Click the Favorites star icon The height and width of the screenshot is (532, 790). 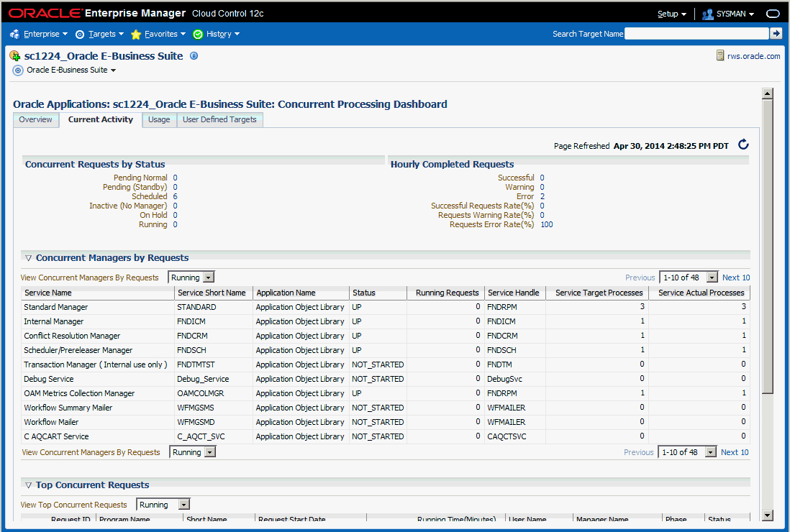[x=135, y=35]
